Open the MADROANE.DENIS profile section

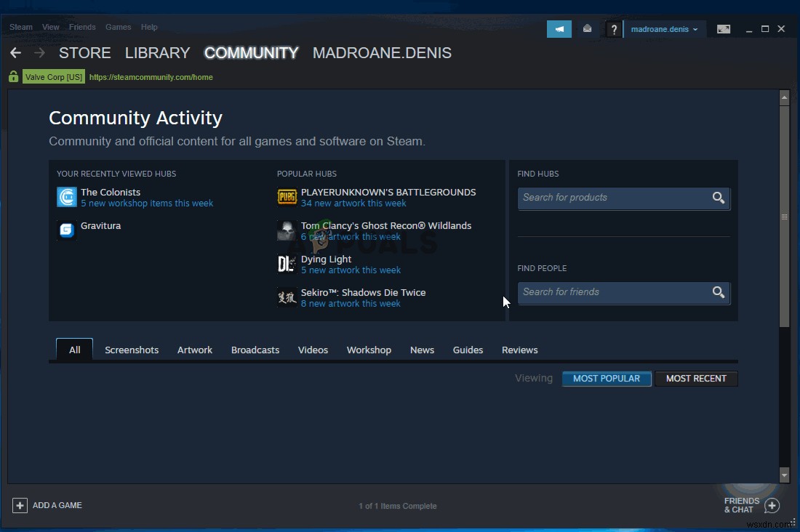pyautogui.click(x=382, y=52)
